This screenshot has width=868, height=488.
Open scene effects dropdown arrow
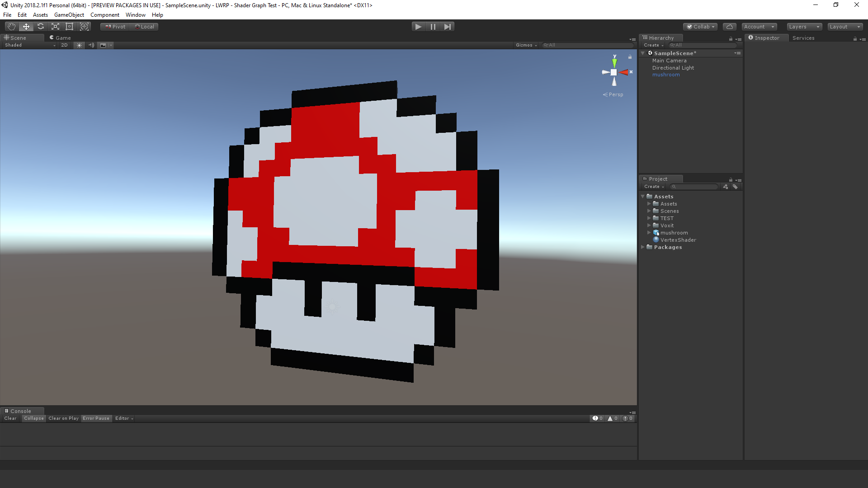[x=111, y=45]
